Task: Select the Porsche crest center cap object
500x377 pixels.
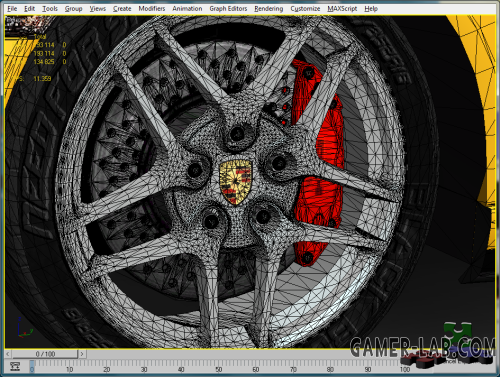Action: [235, 182]
